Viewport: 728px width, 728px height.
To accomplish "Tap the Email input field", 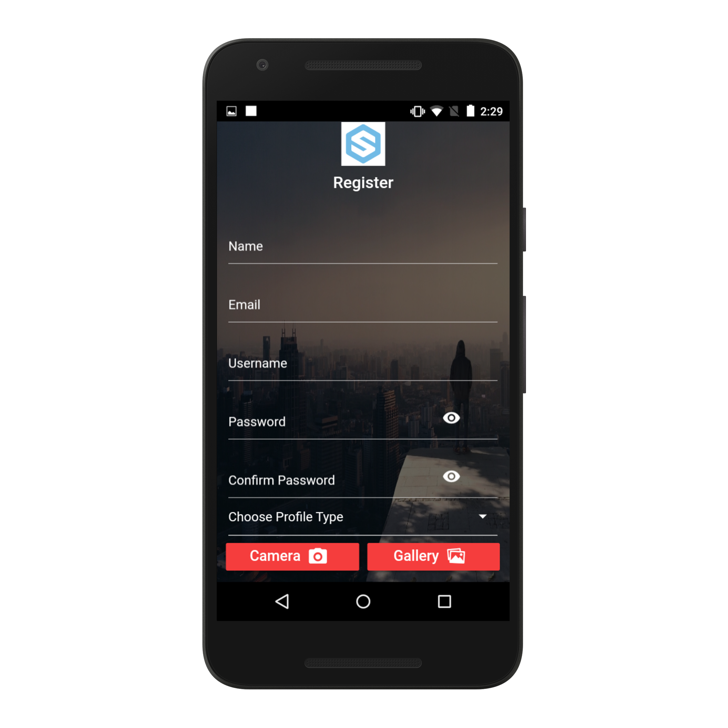I will point(364,306).
